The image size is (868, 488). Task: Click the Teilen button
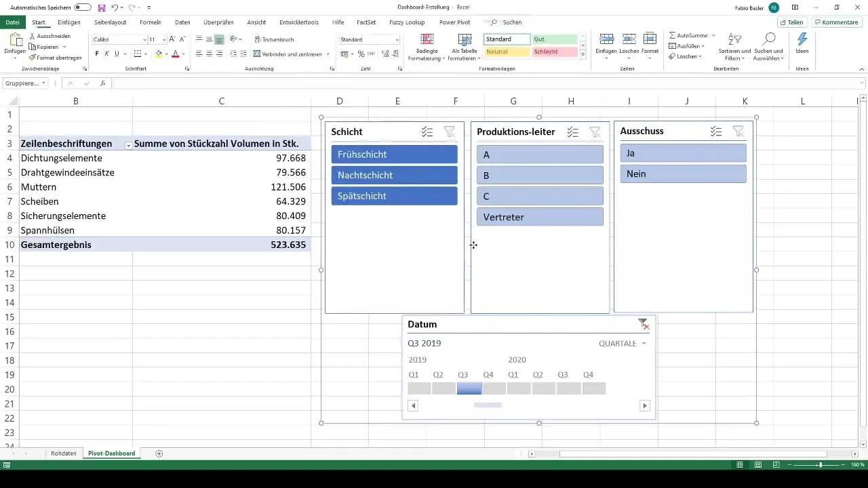pyautogui.click(x=791, y=22)
